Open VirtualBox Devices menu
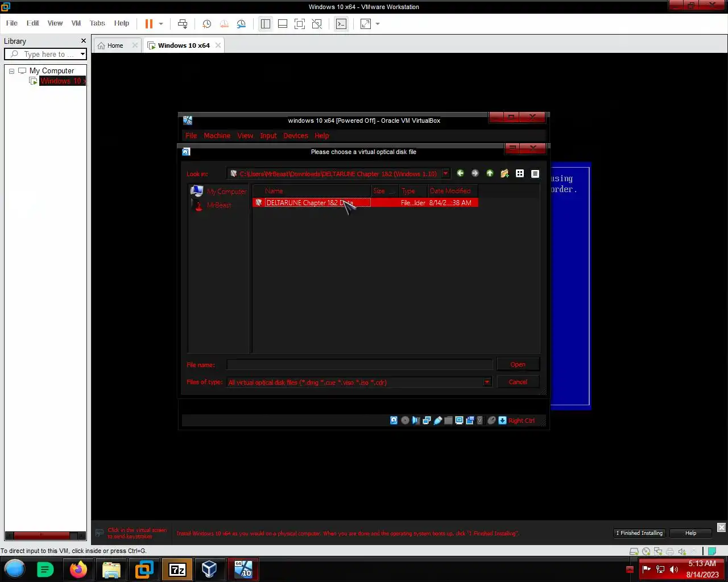728x582 pixels. coord(296,136)
